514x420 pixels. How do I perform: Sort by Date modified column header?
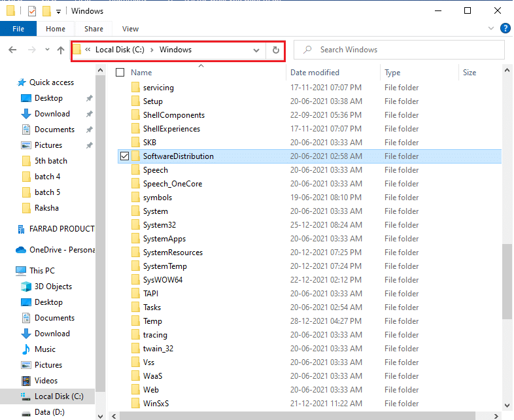pyautogui.click(x=315, y=73)
